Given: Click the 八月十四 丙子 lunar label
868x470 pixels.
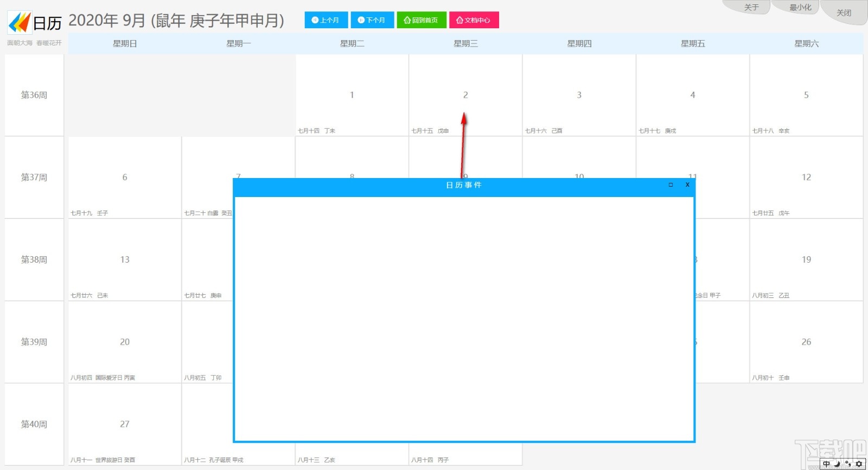Looking at the screenshot, I should [430, 460].
